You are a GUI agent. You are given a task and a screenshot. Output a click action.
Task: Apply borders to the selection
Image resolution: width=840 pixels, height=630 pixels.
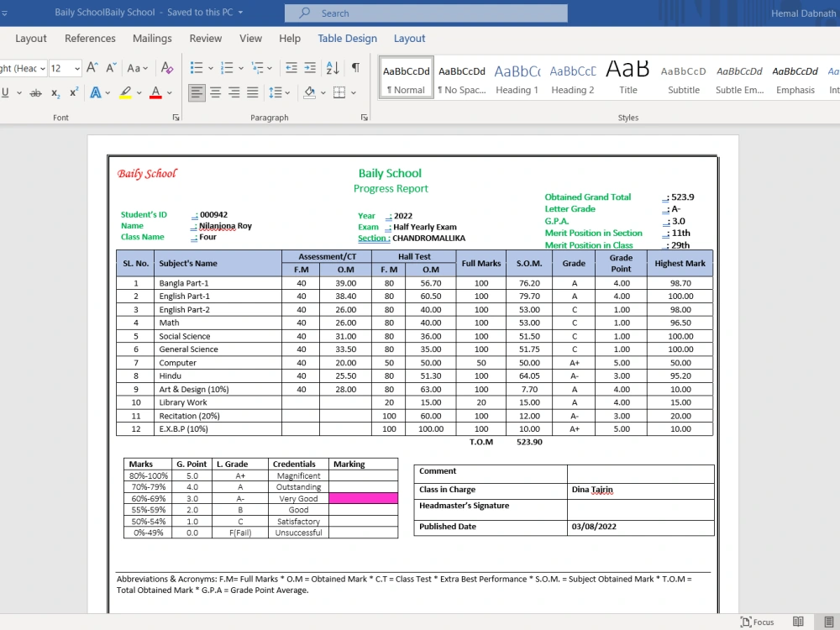point(339,92)
